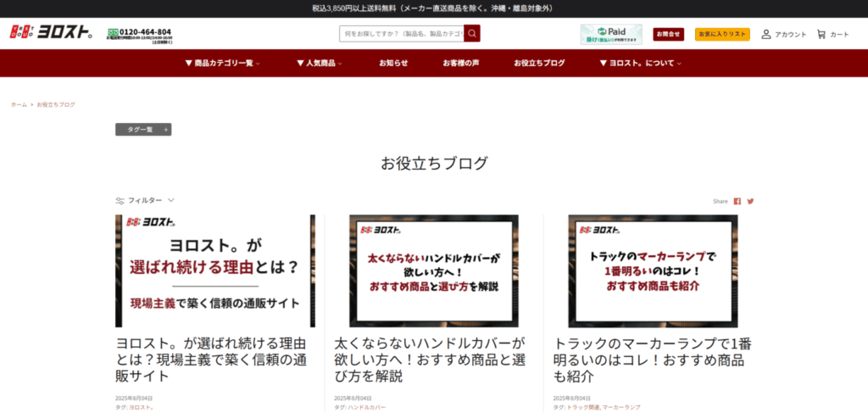Open the お客様の声 menu item
This screenshot has height=413, width=868.
(x=460, y=63)
